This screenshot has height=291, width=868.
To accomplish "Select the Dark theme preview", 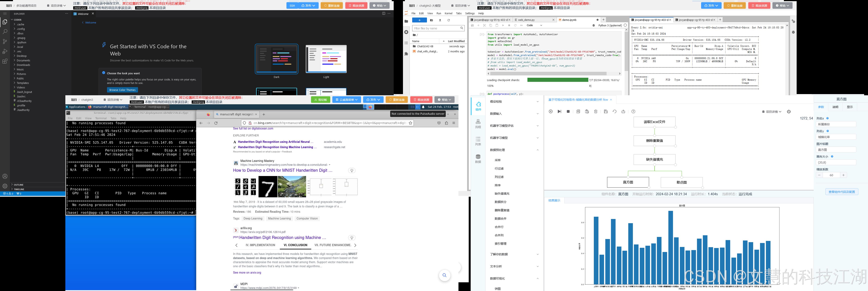I will 276,59.
